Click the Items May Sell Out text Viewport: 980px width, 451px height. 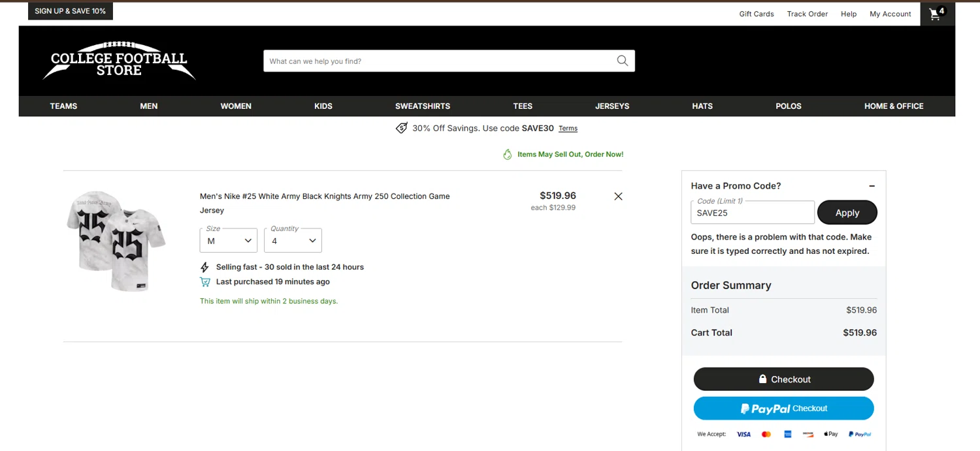(570, 155)
